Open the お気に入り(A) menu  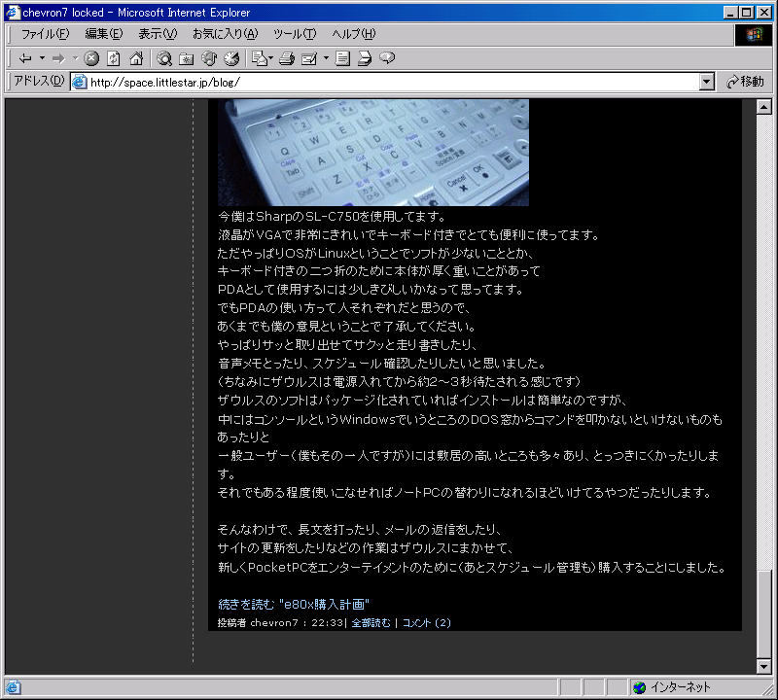(x=226, y=34)
